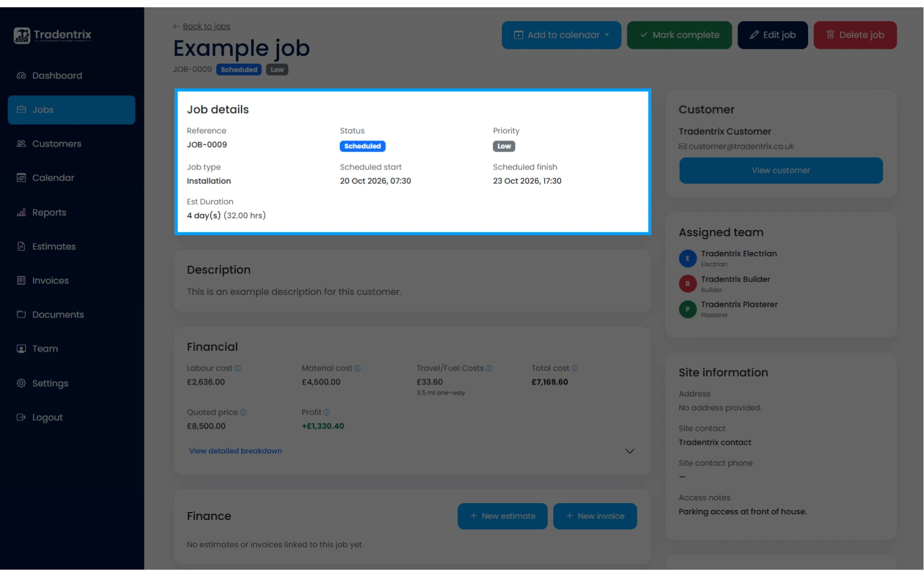Click the Tradentrix Plasterer avatar
924x577 pixels.
pos(688,309)
